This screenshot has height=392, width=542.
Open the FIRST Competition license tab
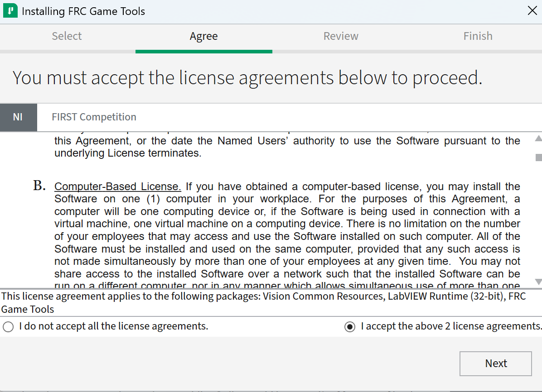(x=94, y=117)
